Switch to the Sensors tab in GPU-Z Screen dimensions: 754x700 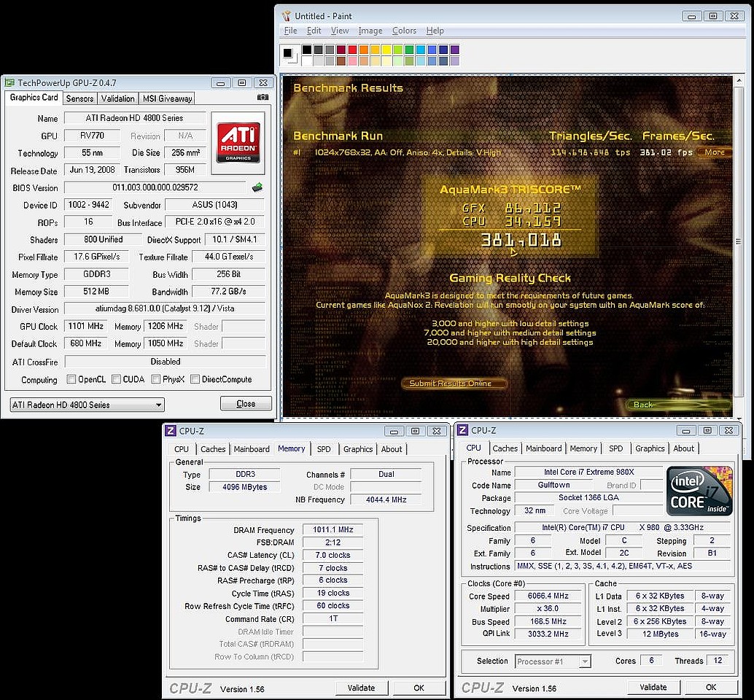(79, 98)
